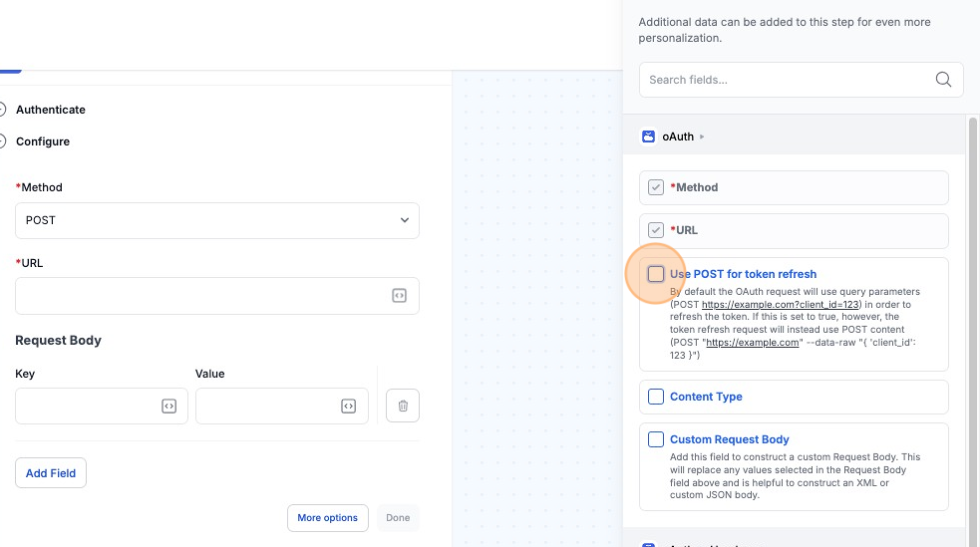Click the code icon in the Value field
This screenshot has height=547, width=980.
(348, 407)
